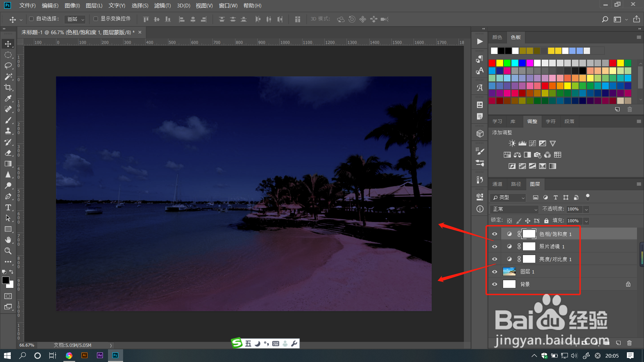
Task: Switch to the 通道 tab
Action: pos(497,184)
